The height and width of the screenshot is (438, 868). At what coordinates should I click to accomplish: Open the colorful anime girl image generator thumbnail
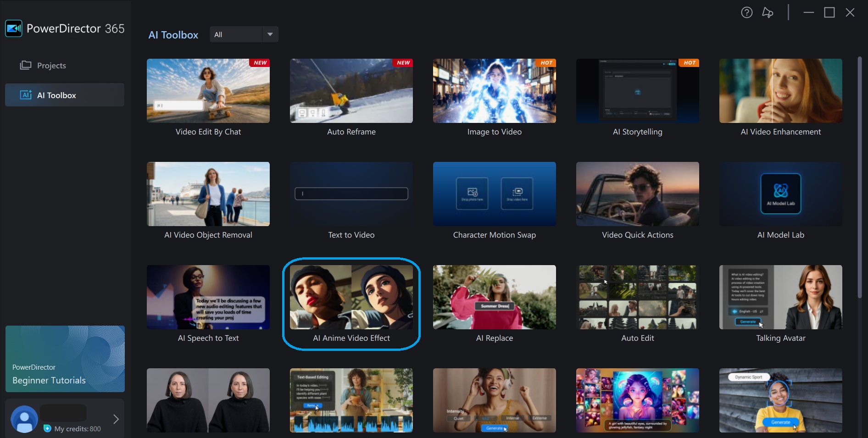click(x=638, y=400)
